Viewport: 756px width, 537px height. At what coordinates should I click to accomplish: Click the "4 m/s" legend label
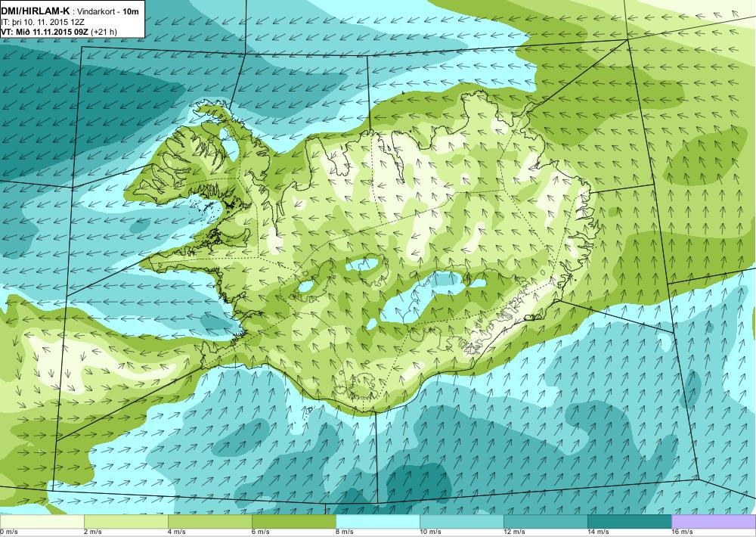[178, 532]
